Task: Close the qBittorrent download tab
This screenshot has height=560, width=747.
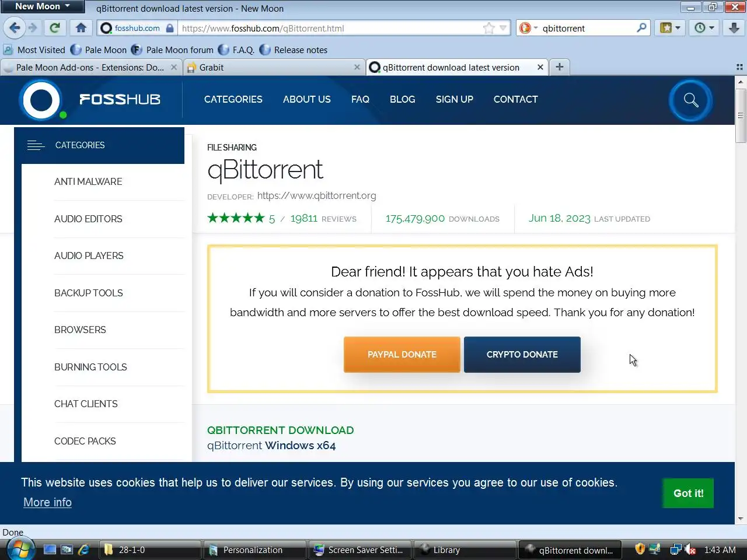Action: pyautogui.click(x=540, y=68)
